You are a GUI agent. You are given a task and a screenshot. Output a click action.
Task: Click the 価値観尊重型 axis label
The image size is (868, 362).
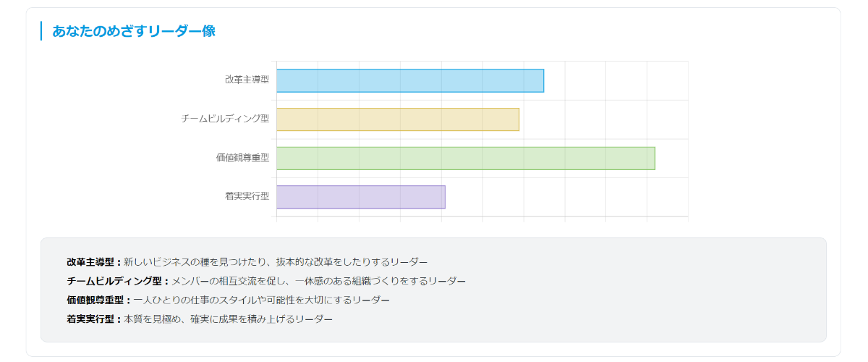(x=242, y=158)
